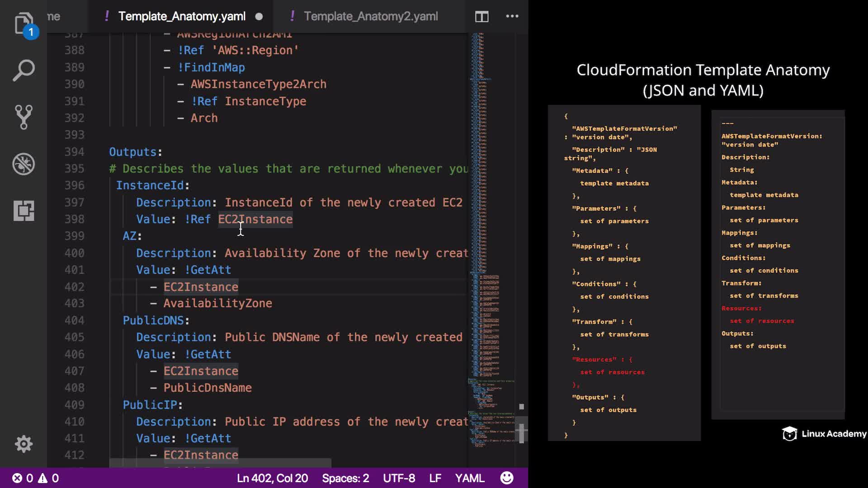868x488 pixels.
Task: Open the Explorer files icon
Action: 24,23
